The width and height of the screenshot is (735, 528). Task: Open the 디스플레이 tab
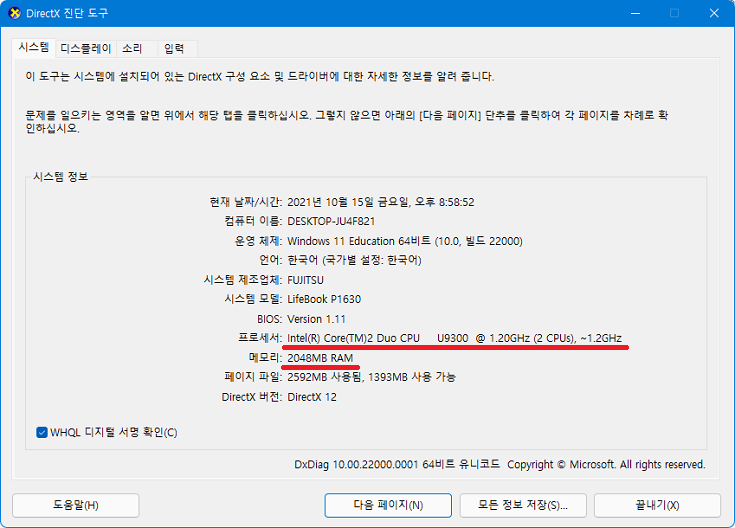tap(86, 48)
